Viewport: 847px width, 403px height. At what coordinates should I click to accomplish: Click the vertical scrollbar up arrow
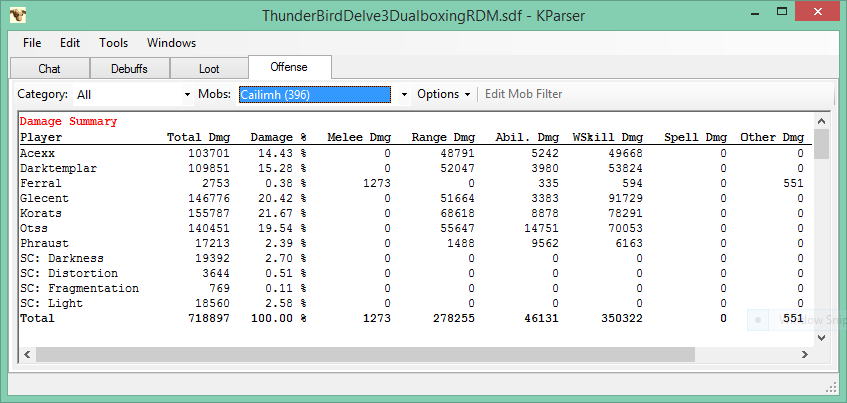821,117
